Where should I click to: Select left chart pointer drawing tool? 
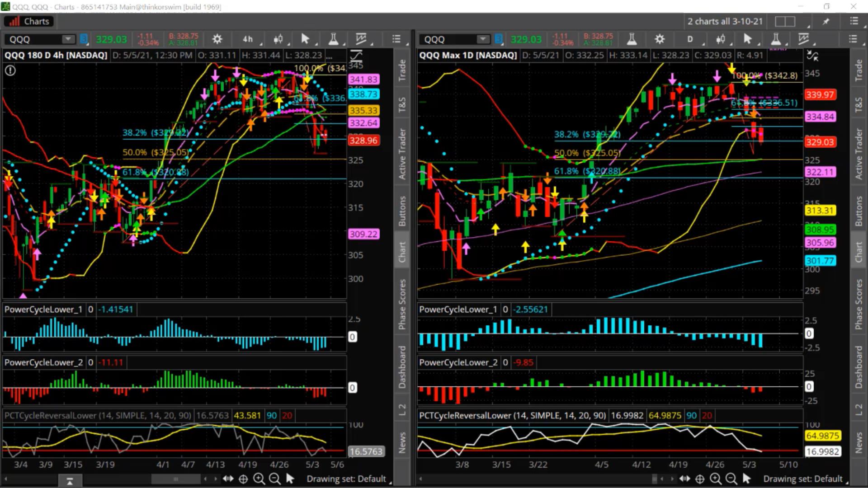pos(305,39)
